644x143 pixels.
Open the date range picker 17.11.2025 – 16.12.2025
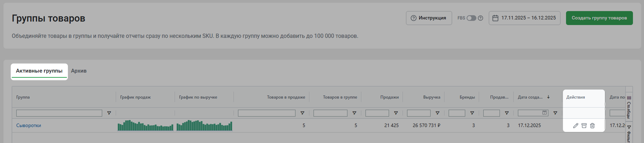coord(524,18)
